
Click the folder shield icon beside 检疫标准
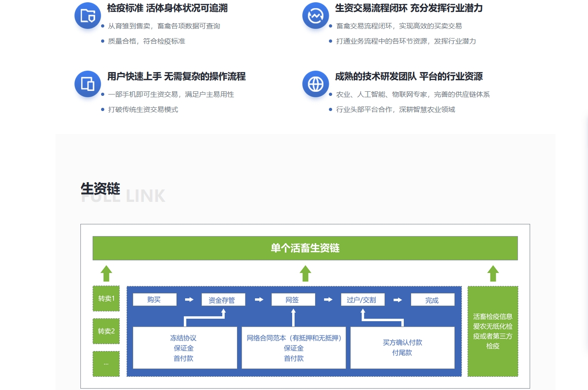coord(87,15)
